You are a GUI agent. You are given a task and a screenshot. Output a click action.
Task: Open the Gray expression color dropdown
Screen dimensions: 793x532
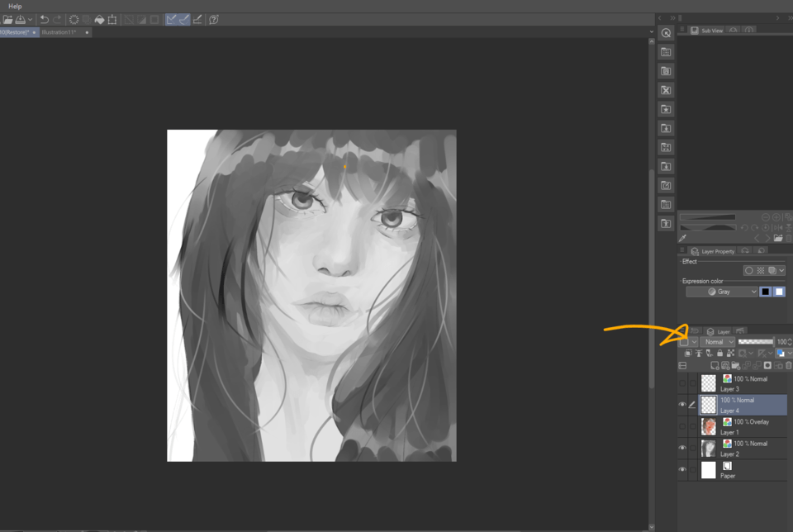click(x=722, y=291)
